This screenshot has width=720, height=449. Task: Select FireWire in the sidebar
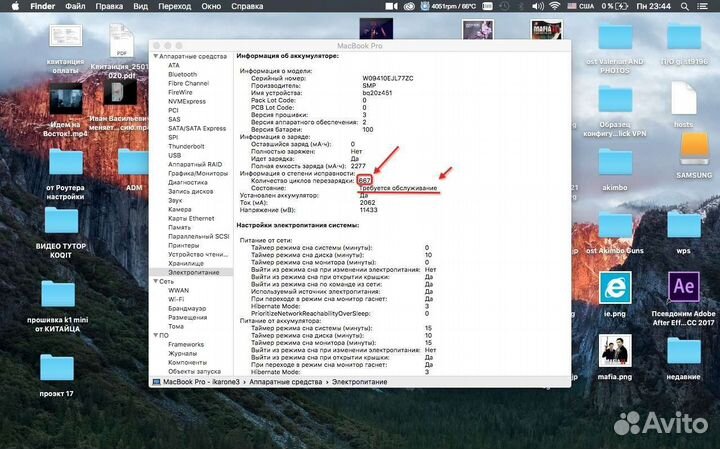pos(180,92)
